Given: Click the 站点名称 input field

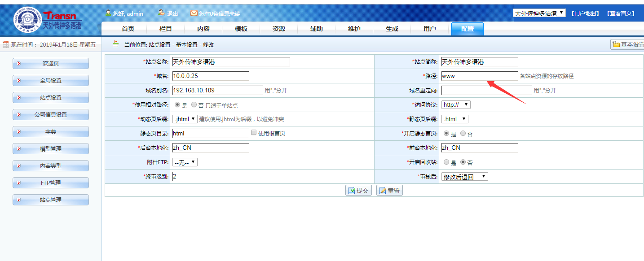Looking at the screenshot, I should coord(231,61).
